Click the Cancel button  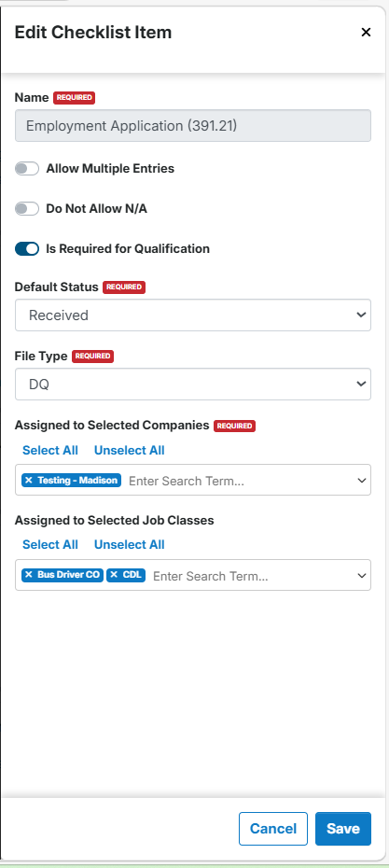[272, 829]
